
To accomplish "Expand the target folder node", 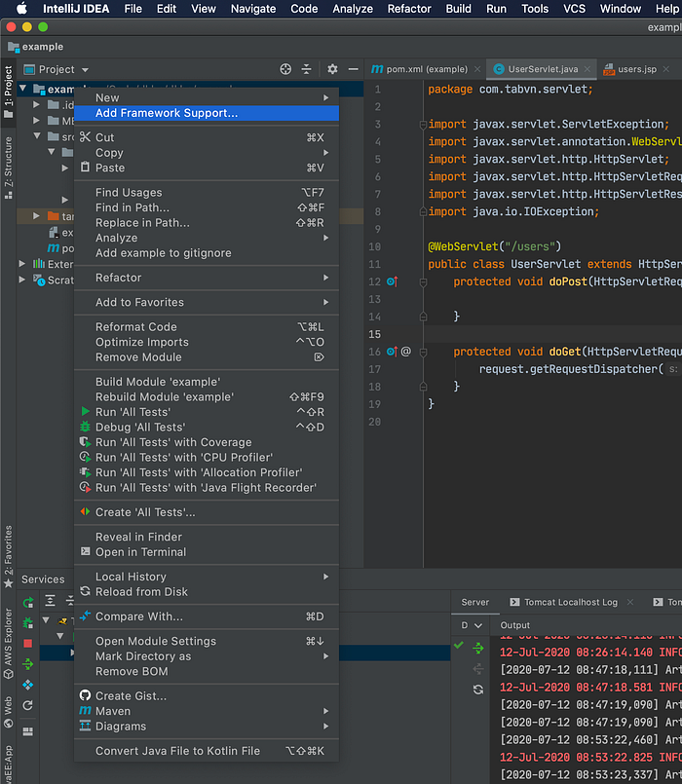I will (x=37, y=216).
